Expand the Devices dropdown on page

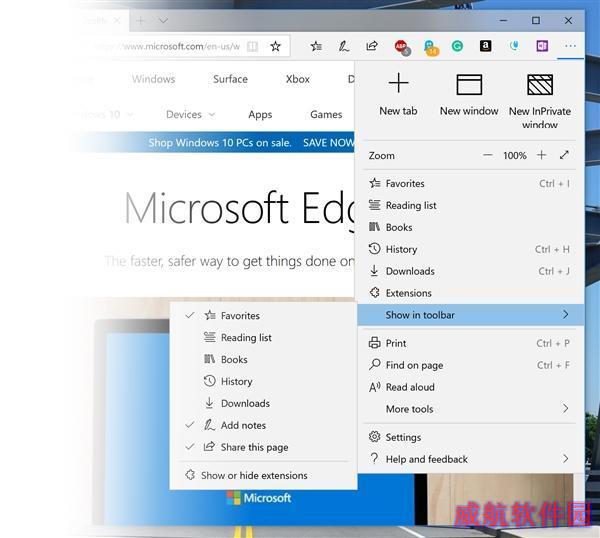pyautogui.click(x=191, y=114)
